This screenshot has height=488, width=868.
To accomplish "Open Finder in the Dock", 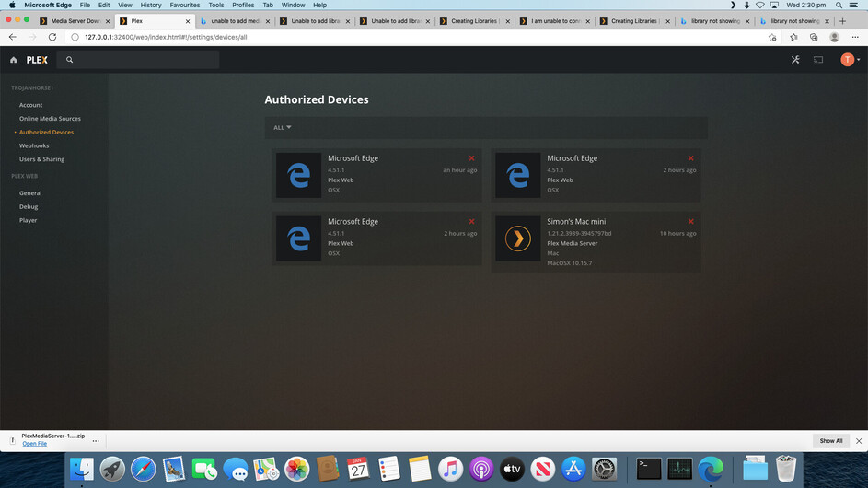I will click(x=81, y=470).
